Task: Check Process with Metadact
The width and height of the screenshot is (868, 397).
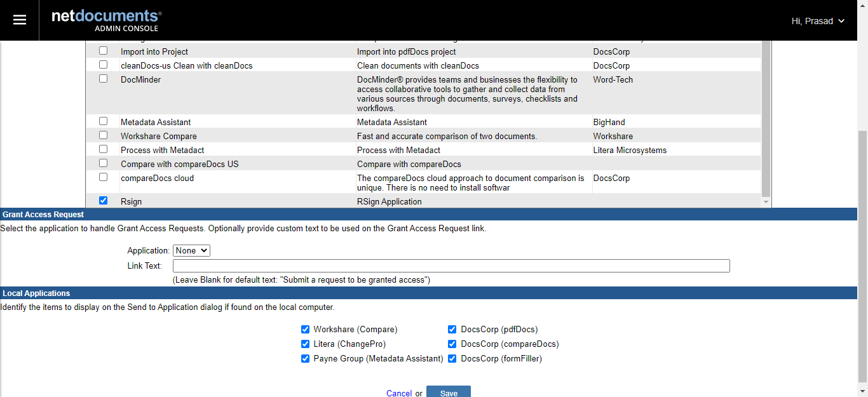Action: pos(103,149)
